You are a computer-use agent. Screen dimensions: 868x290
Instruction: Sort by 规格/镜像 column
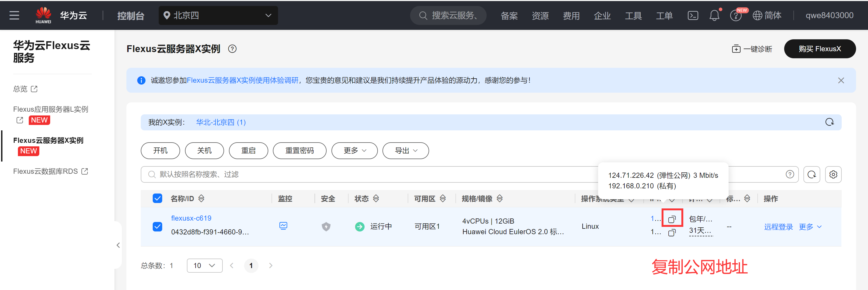[500, 199]
